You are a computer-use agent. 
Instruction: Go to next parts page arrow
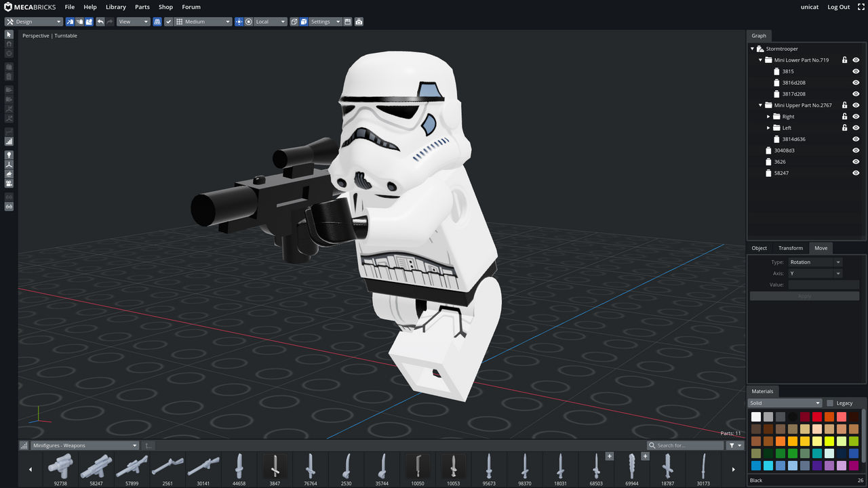pos(733,469)
